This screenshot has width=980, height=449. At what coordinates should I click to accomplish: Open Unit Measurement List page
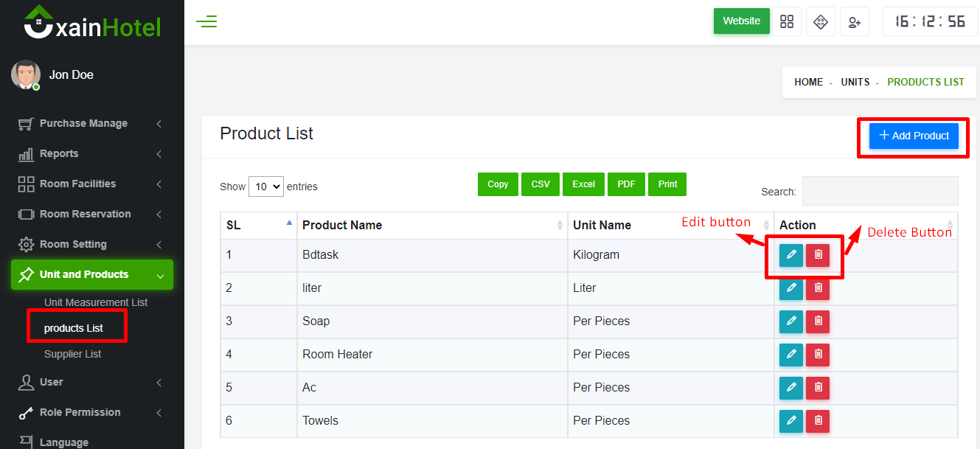(x=96, y=302)
